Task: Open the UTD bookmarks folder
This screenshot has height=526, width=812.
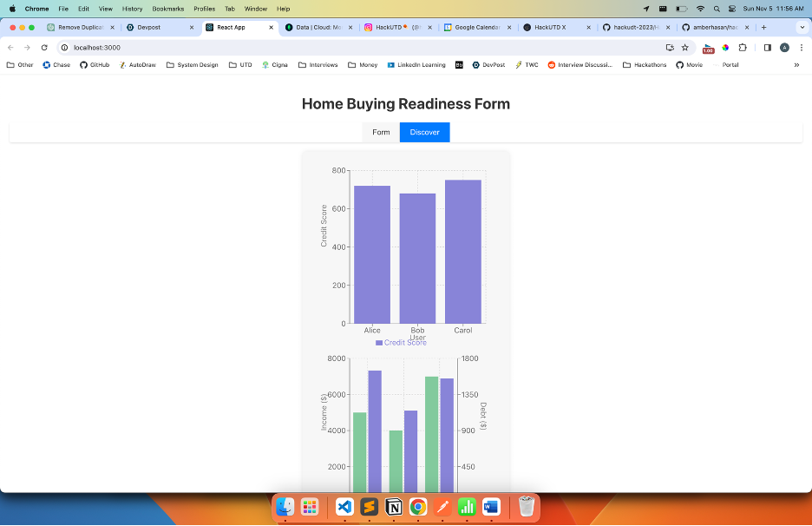Action: [x=240, y=65]
